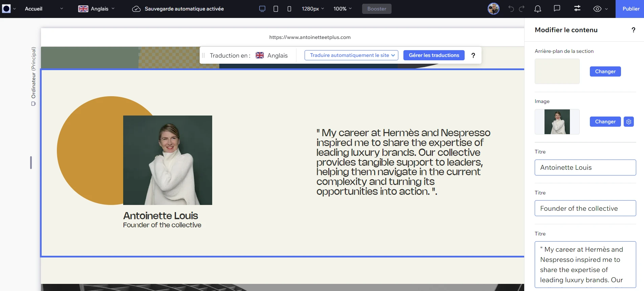Image resolution: width=644 pixels, height=291 pixels.
Task: Click the canvas left resize handle
Action: 31,163
